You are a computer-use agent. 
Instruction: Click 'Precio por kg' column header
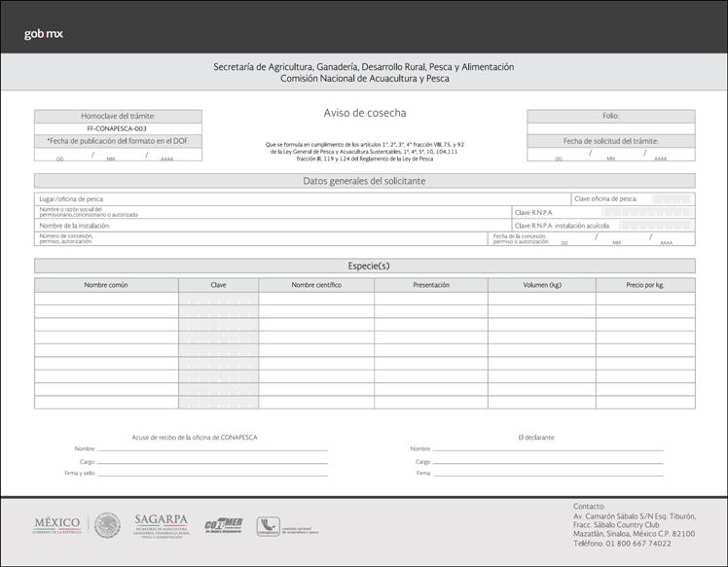point(645,285)
